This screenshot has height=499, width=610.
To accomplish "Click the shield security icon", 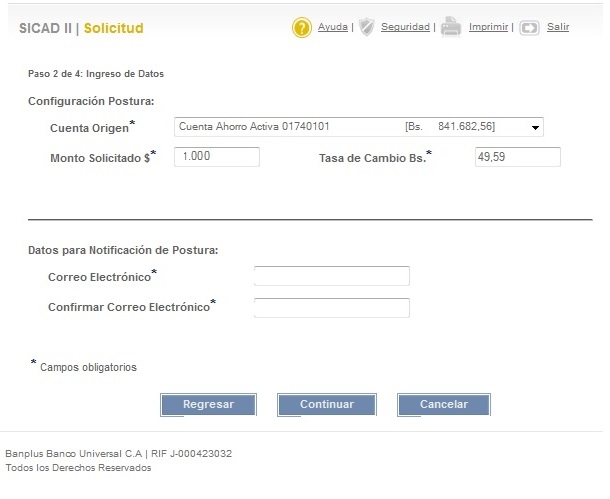I will coord(366,27).
